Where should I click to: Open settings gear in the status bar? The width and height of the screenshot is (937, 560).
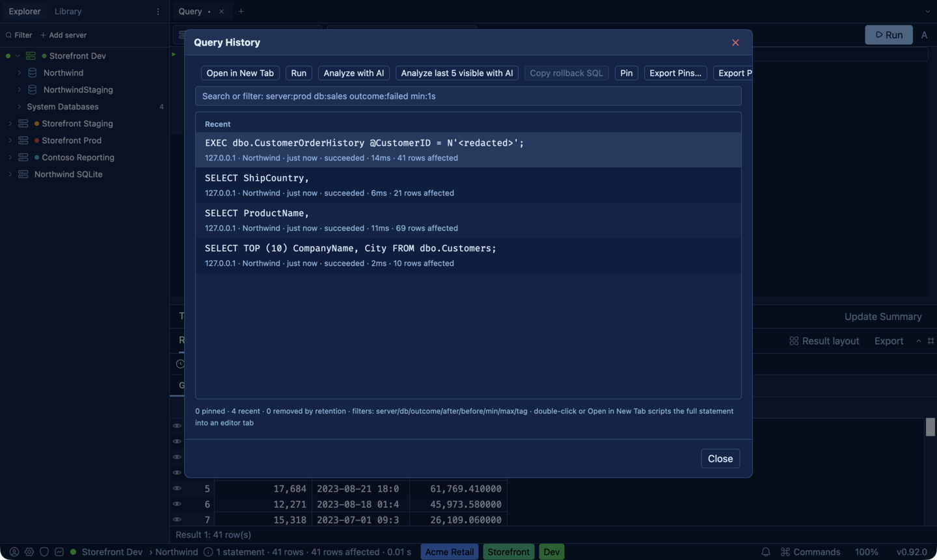point(29,552)
